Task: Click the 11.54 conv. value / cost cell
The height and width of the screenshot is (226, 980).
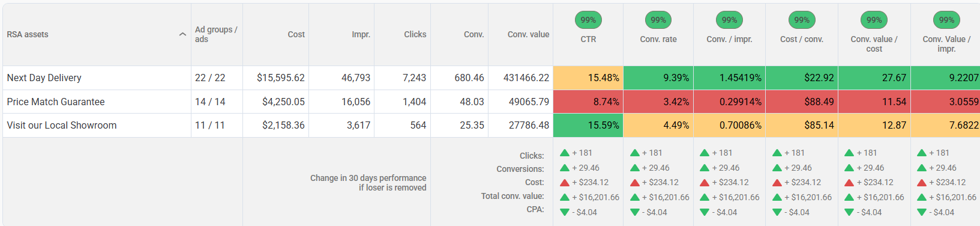Action: coord(874,102)
